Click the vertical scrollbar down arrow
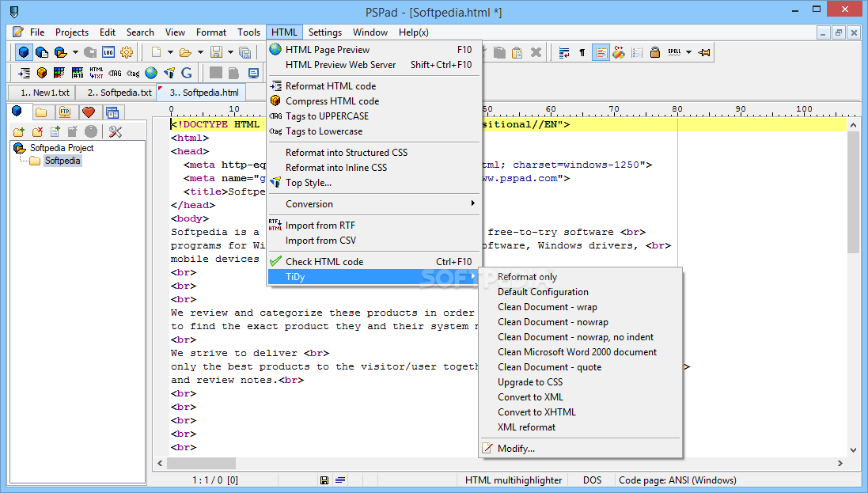 click(853, 449)
